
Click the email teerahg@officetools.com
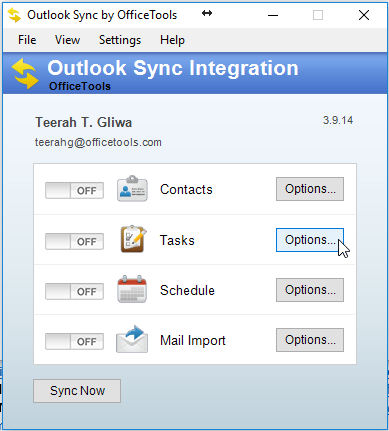[x=98, y=142]
